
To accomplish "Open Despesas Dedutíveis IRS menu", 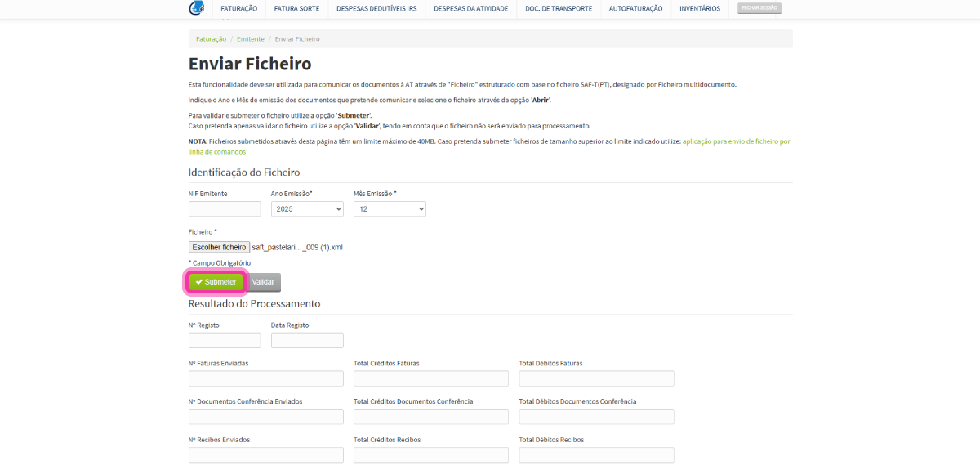I will pyautogui.click(x=376, y=8).
